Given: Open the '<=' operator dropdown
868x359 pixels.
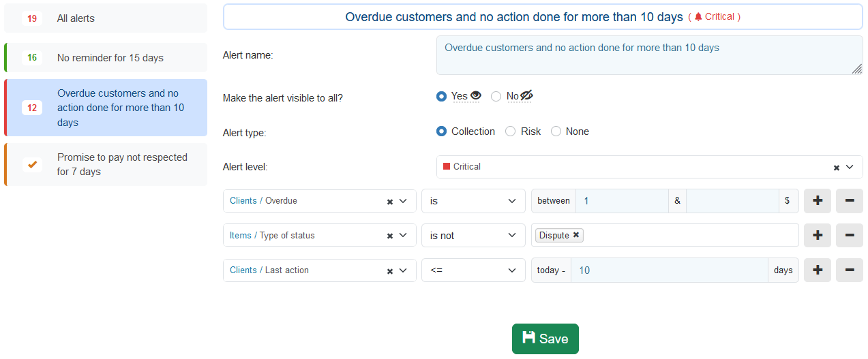Looking at the screenshot, I should 473,270.
